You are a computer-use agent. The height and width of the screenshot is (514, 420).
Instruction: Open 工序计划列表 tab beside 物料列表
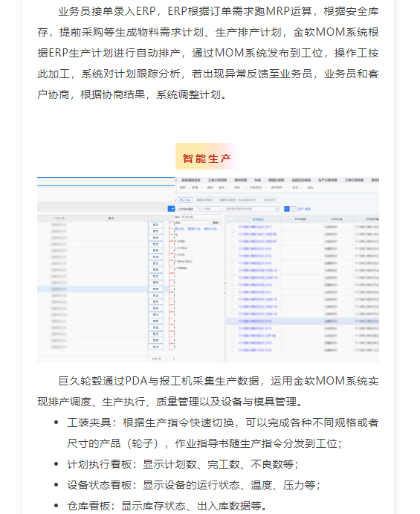pos(217,180)
